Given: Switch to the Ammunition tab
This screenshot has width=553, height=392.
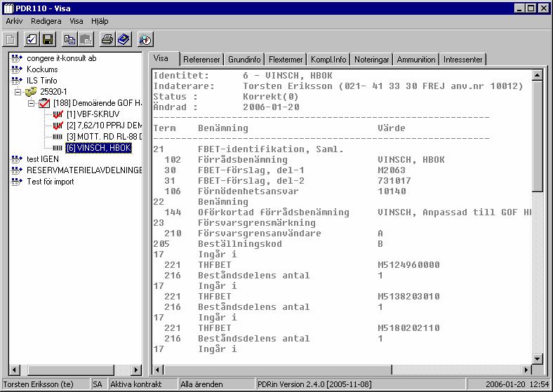Looking at the screenshot, I should [x=416, y=60].
